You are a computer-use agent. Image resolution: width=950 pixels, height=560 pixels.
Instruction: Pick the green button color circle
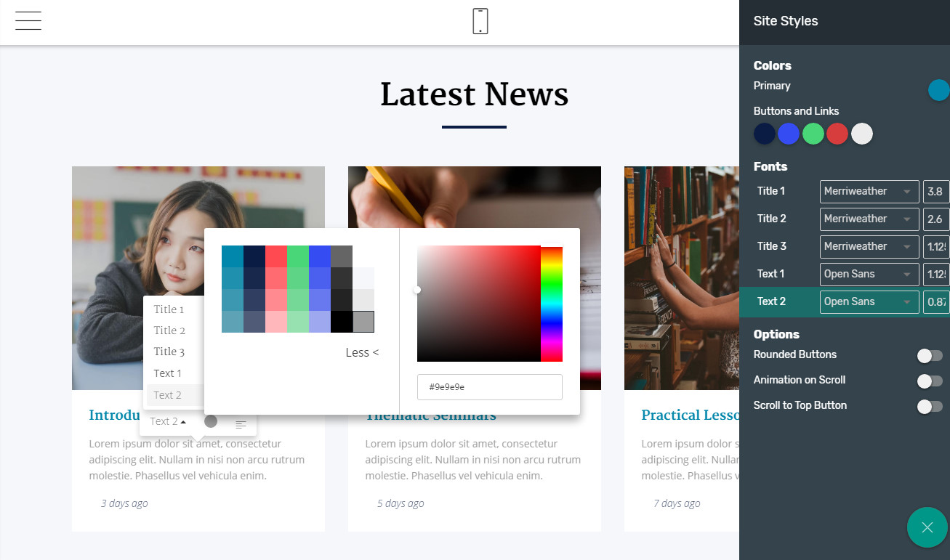(x=813, y=134)
